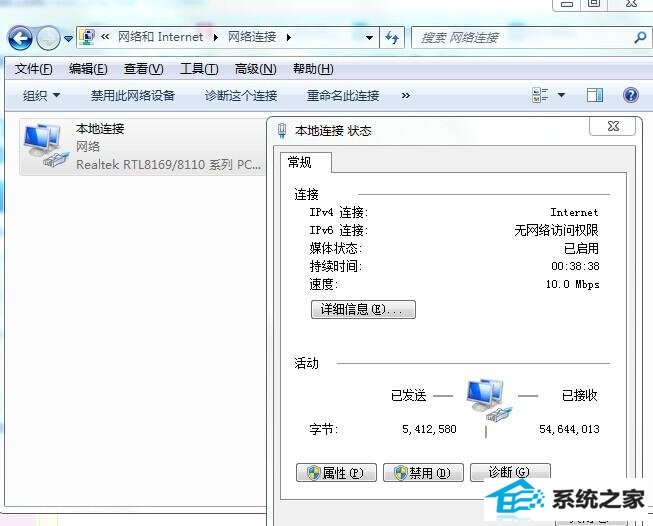Viewport: 653px width, 526px height.
Task: Click the greyed forward navigation arrow
Action: point(48,38)
